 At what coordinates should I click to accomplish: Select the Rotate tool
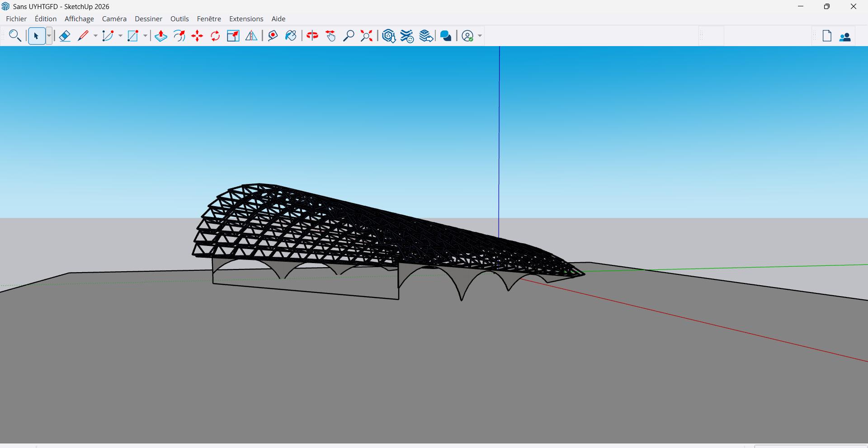(x=215, y=36)
